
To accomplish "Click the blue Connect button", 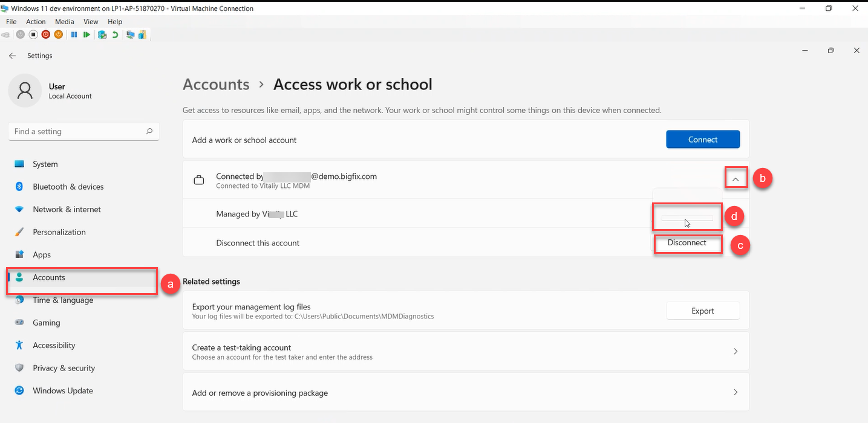I will (702, 140).
